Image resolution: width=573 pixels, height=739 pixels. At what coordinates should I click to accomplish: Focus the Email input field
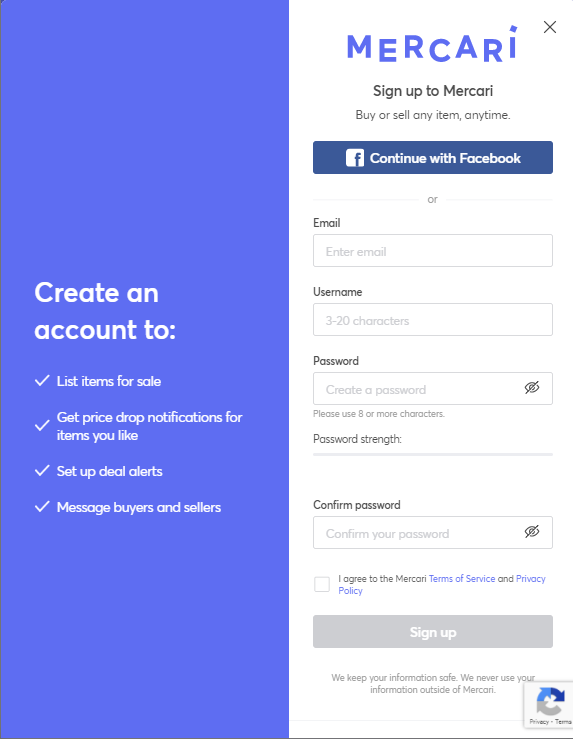coord(433,251)
